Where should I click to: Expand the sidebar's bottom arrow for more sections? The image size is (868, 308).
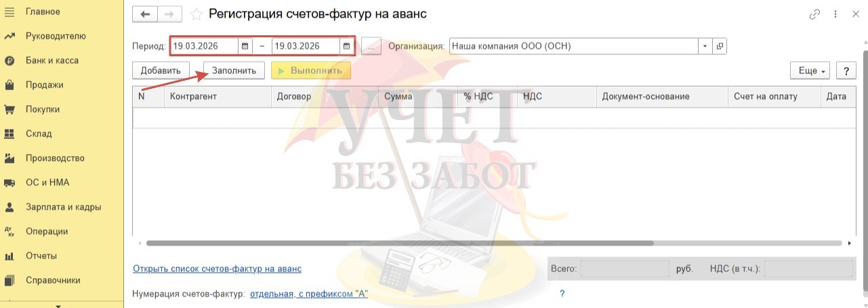[x=59, y=305]
